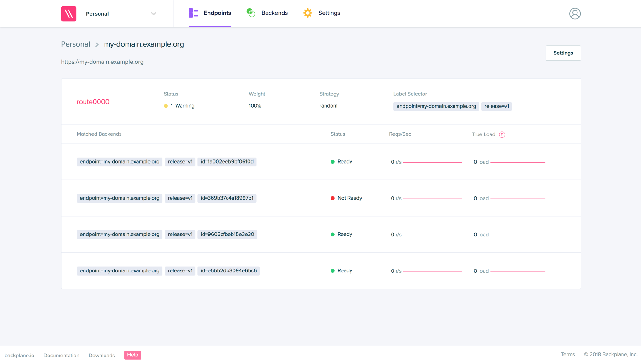Switch to the Backends tab

tap(274, 13)
